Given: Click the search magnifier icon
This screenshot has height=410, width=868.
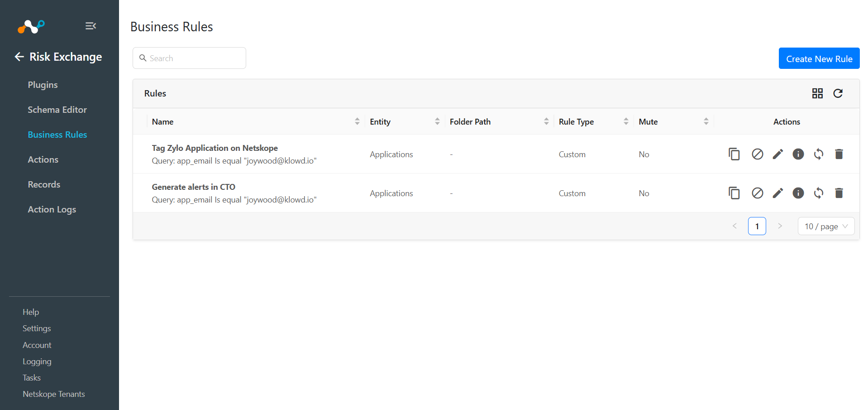Looking at the screenshot, I should click(x=143, y=58).
